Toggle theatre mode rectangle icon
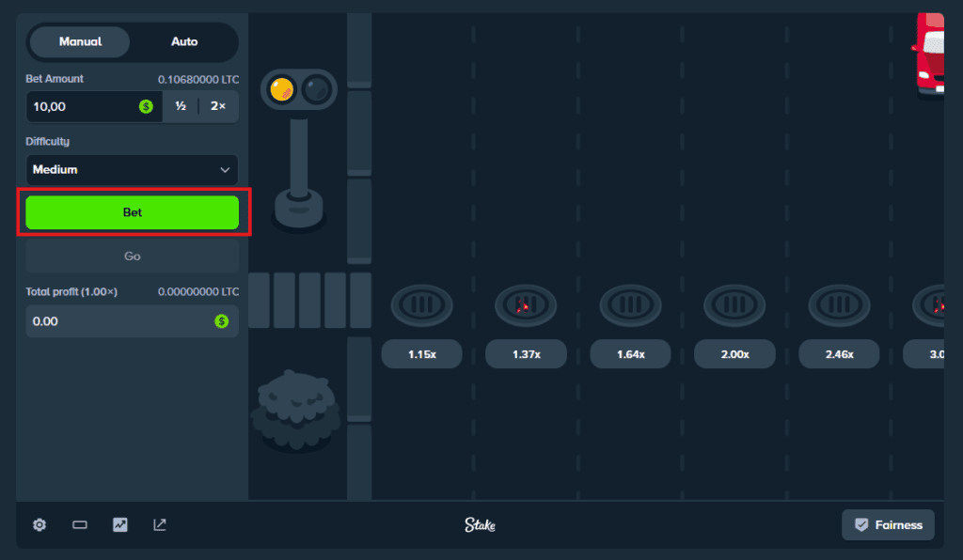Viewport: 963px width, 560px height. (x=80, y=525)
